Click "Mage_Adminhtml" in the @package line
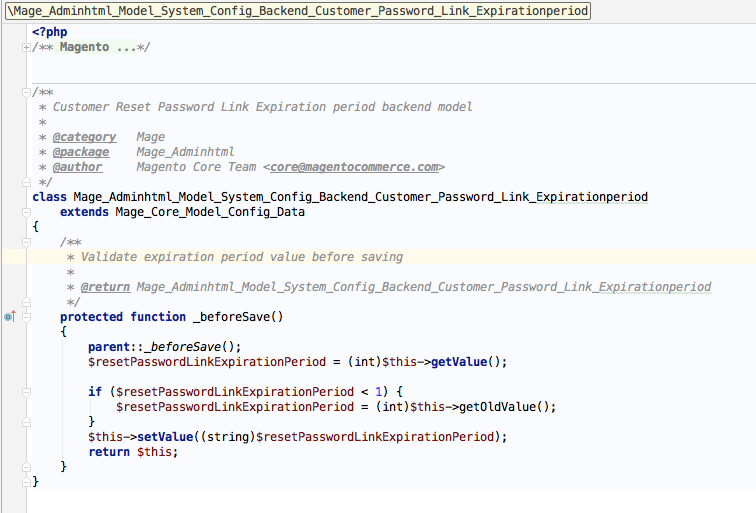 coord(185,152)
